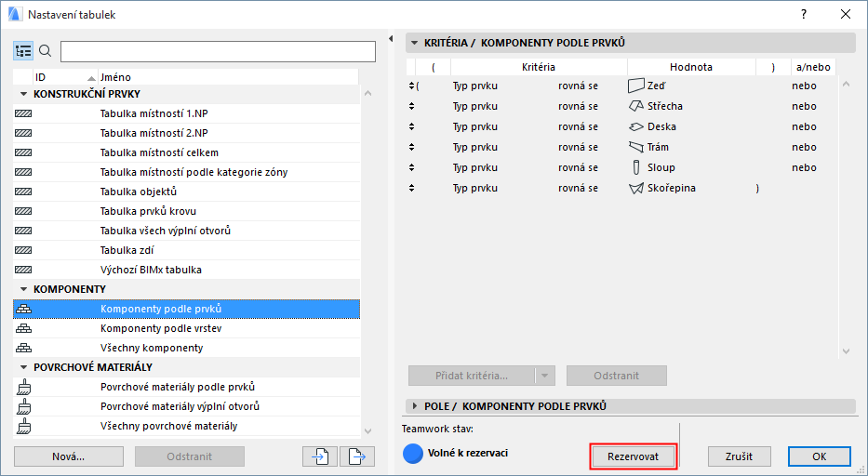This screenshot has width=868, height=476.
Task: Click reorder handle of the Zeď row
Action: click(x=412, y=86)
